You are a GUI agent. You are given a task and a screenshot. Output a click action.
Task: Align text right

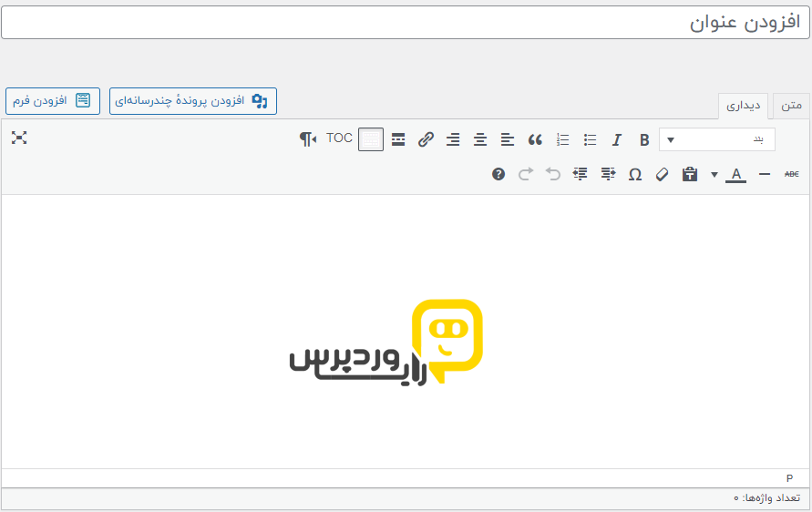453,139
